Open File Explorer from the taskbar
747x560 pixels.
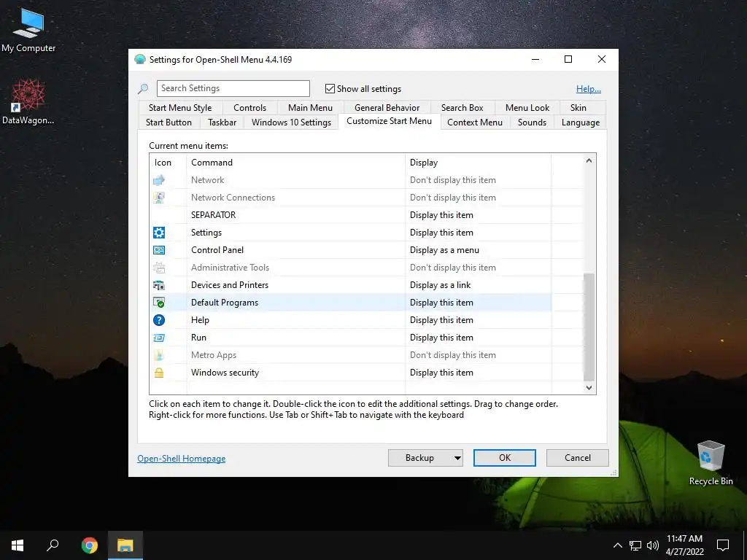pyautogui.click(x=125, y=545)
